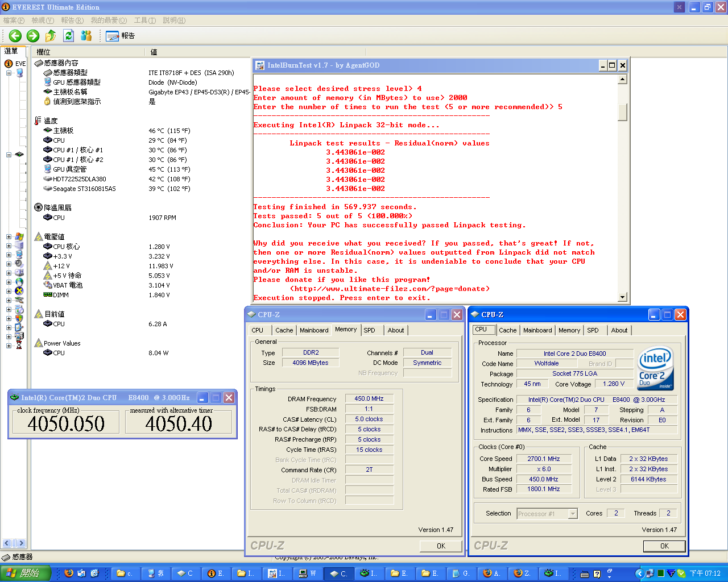
Task: Expand the hourglass node in the tree
Action: click(9, 346)
